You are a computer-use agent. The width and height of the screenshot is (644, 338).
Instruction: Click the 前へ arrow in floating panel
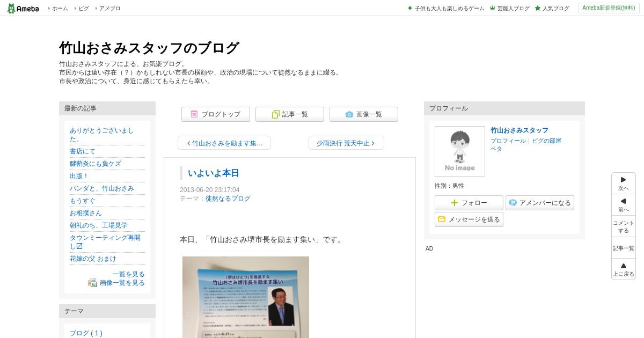pos(624,205)
